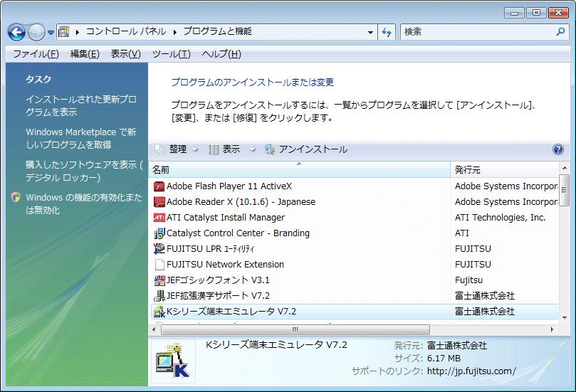Click the 表示 view icon in toolbar
Viewport: 576px width, 392px height.
(x=214, y=149)
